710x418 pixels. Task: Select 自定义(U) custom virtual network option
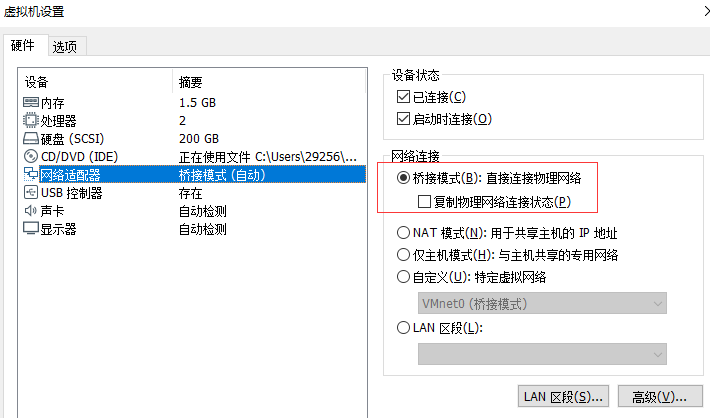pos(403,277)
